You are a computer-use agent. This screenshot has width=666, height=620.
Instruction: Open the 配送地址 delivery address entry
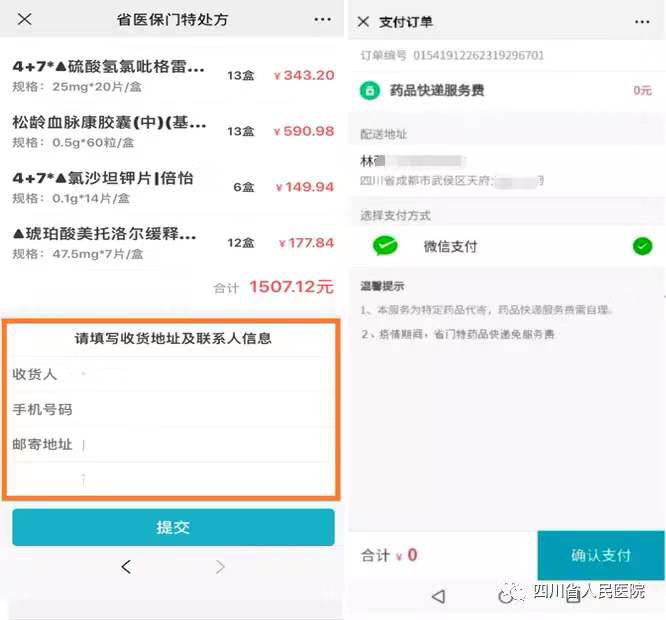tap(506, 170)
